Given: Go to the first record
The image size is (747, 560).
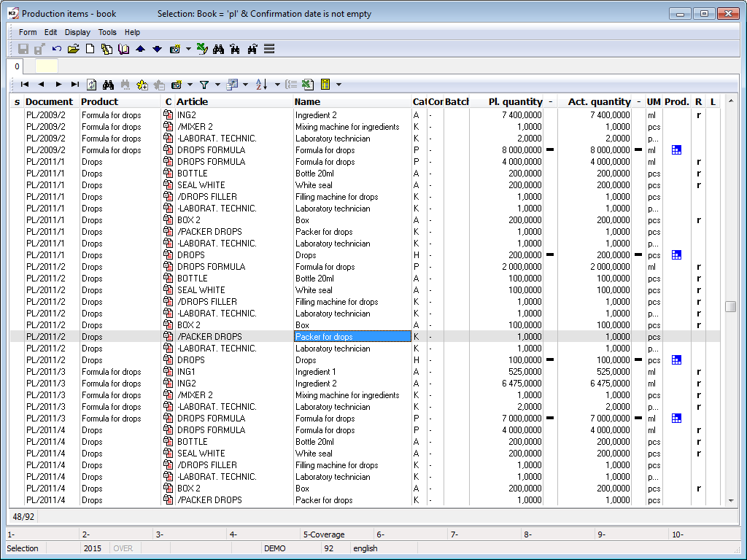Looking at the screenshot, I should coord(24,85).
